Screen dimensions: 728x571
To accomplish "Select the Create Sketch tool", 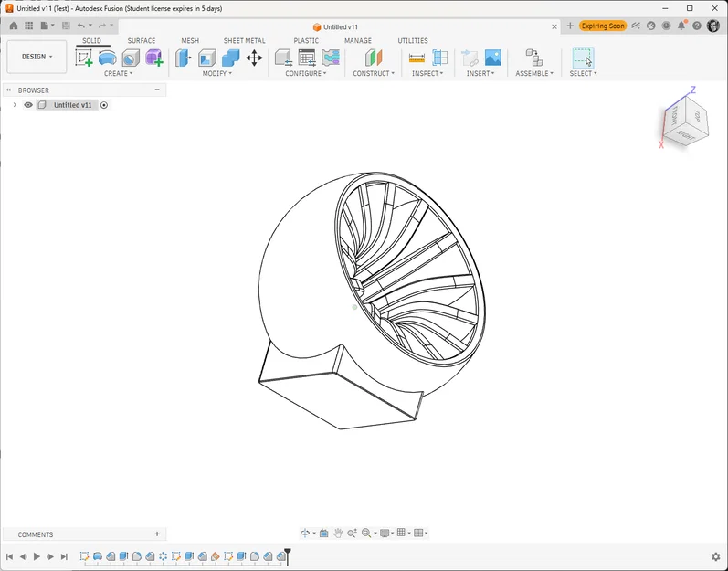I will click(84, 58).
